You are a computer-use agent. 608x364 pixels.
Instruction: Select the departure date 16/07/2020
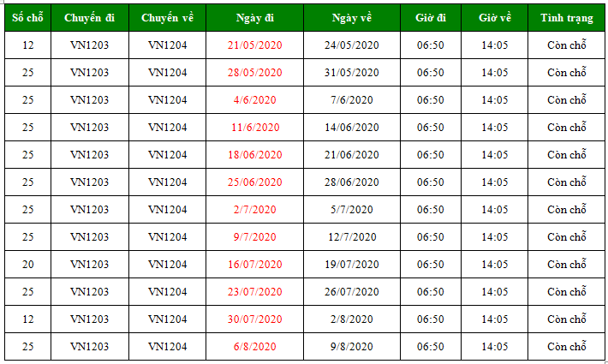(254, 265)
